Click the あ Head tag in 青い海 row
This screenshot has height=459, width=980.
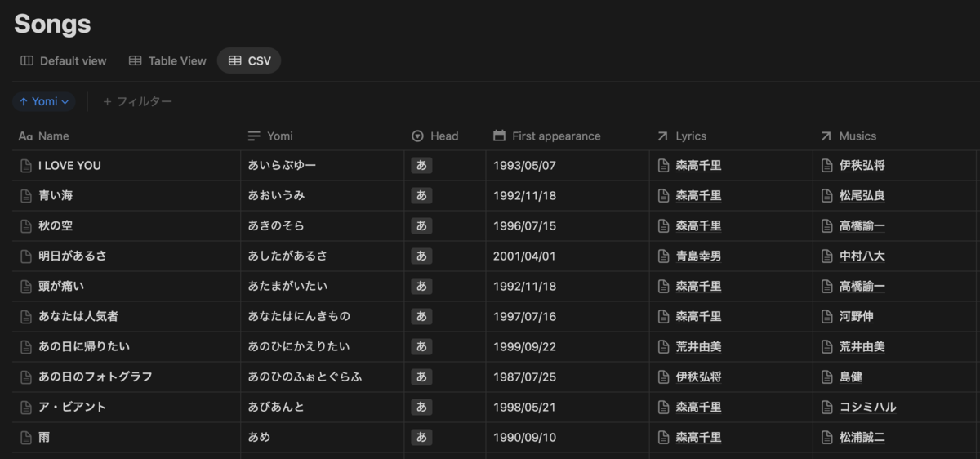point(421,195)
